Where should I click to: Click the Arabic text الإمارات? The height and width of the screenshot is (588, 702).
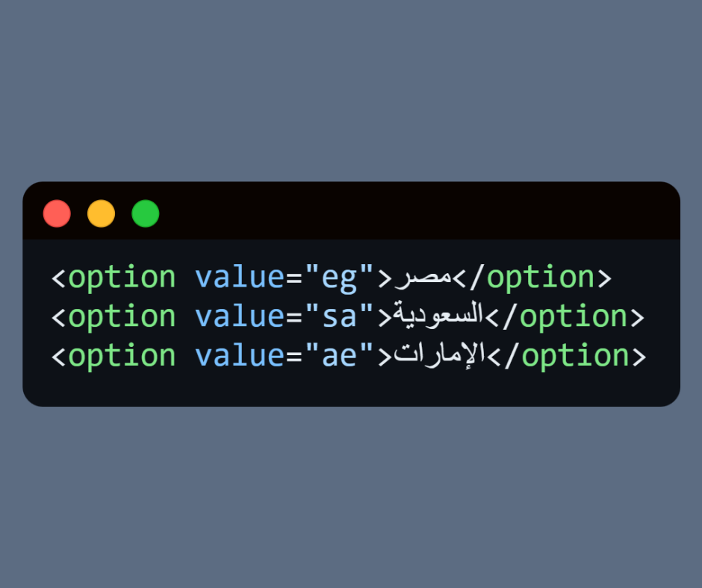click(440, 355)
